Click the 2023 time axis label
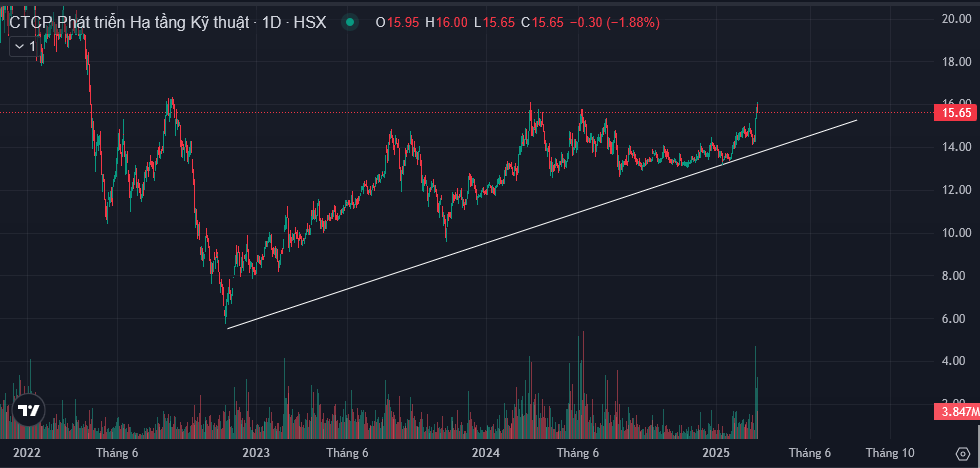 coord(256,453)
